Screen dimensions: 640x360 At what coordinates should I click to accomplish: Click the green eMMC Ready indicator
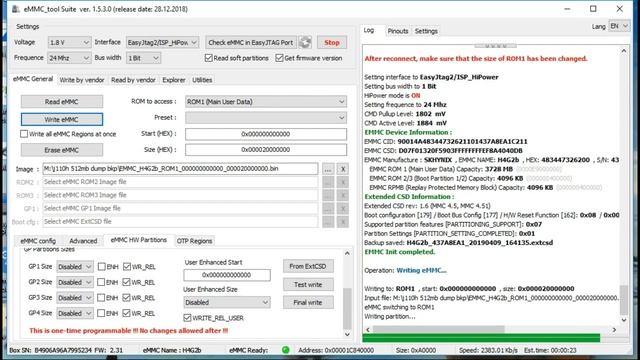(285, 350)
